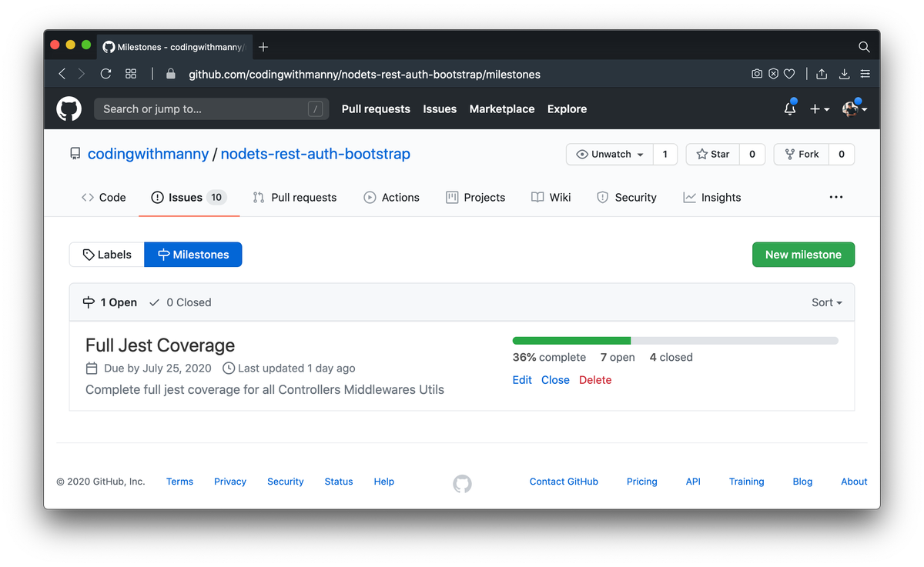This screenshot has height=567, width=924.
Task: Select the Milestones browser tab
Action: pyautogui.click(x=176, y=47)
